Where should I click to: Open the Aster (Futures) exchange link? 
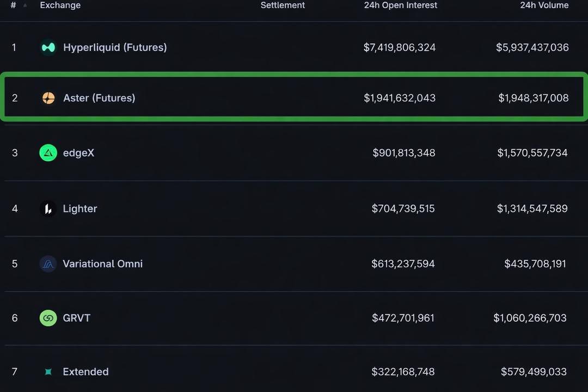click(x=99, y=98)
